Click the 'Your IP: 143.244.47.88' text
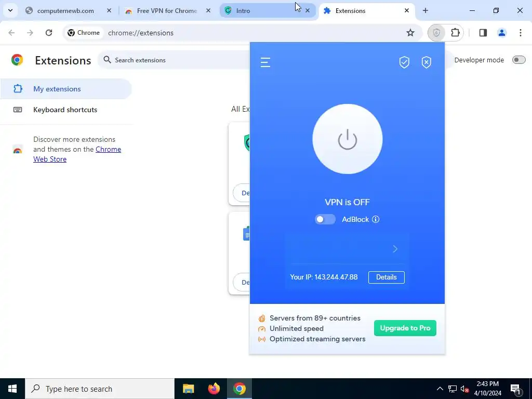 click(x=324, y=277)
